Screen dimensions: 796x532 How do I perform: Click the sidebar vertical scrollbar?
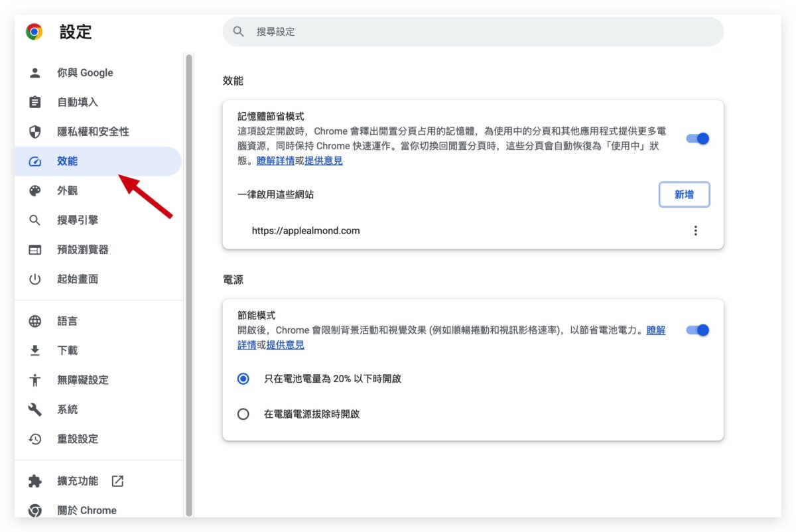click(x=189, y=285)
